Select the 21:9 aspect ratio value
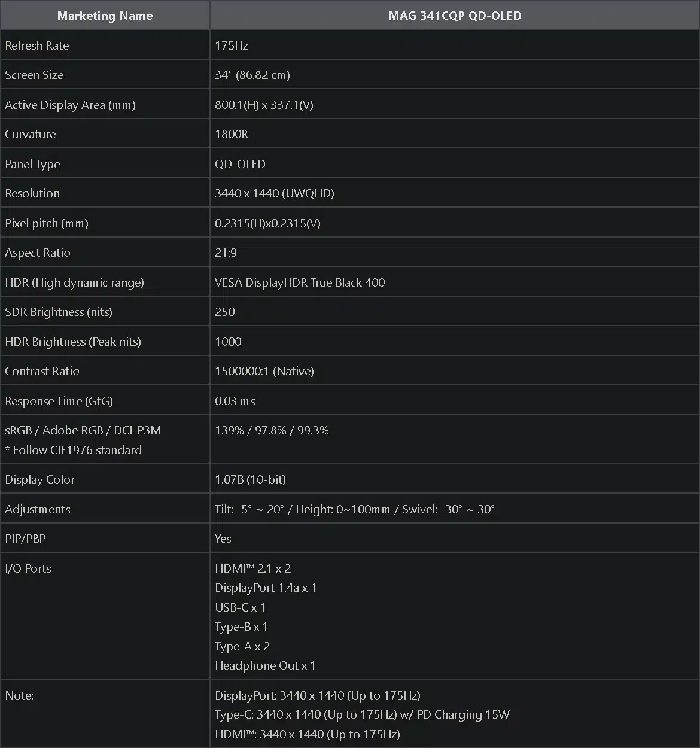 [x=226, y=253]
